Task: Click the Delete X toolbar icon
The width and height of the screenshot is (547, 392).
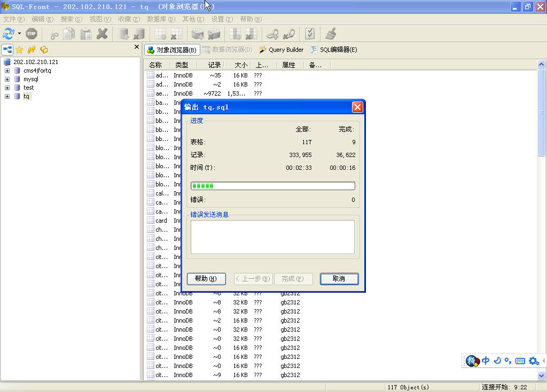Action: [x=102, y=34]
